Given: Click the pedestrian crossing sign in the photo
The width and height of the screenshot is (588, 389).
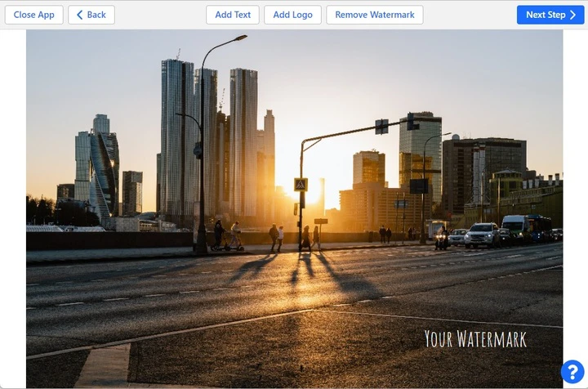Looking at the screenshot, I should (301, 185).
